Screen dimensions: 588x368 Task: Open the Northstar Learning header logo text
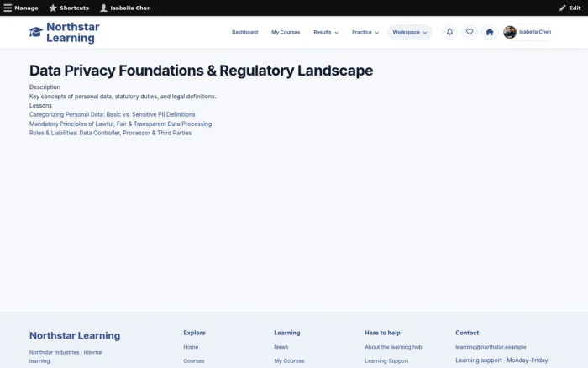pyautogui.click(x=73, y=32)
